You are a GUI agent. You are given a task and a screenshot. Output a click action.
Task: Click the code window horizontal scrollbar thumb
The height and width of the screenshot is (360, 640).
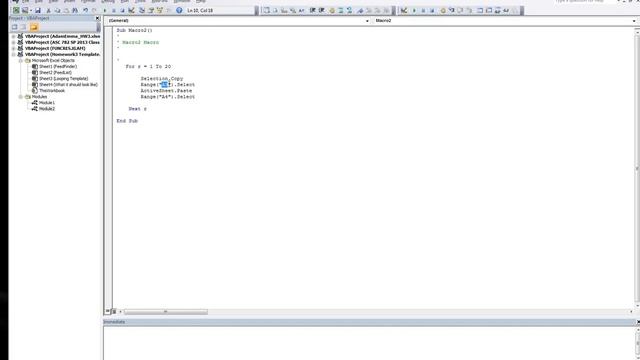pos(166,312)
